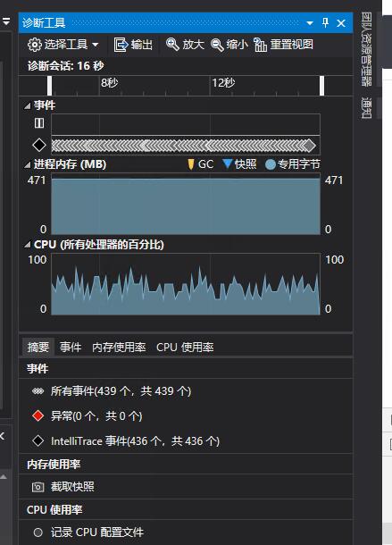Image resolution: width=392 pixels, height=545 pixels.
Task: Toggle the GC legend marker
Action: 190,164
